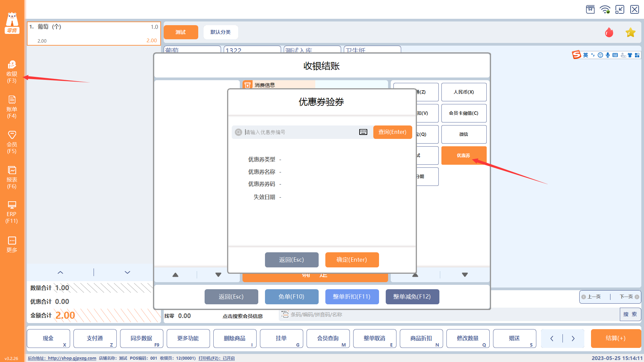Click the yellow star favorites icon
The image size is (644, 362).
[630, 32]
